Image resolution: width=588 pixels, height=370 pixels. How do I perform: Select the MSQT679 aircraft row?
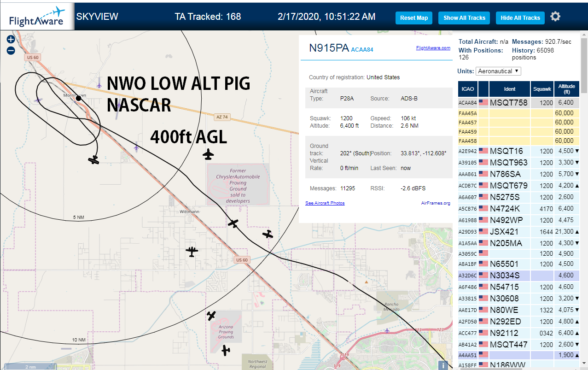519,186
